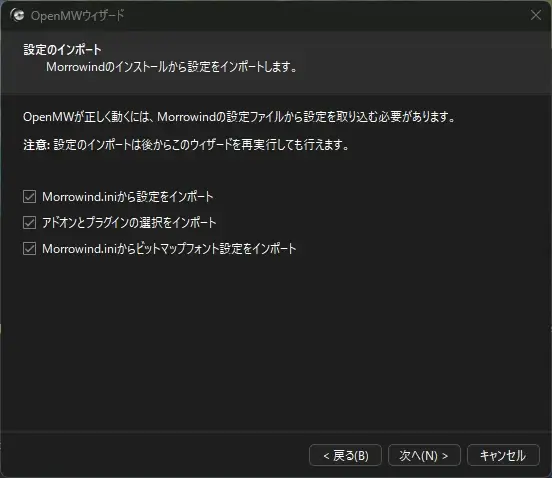The image size is (552, 478).
Task: Cancel the wizard with キャンセル
Action: point(503,455)
